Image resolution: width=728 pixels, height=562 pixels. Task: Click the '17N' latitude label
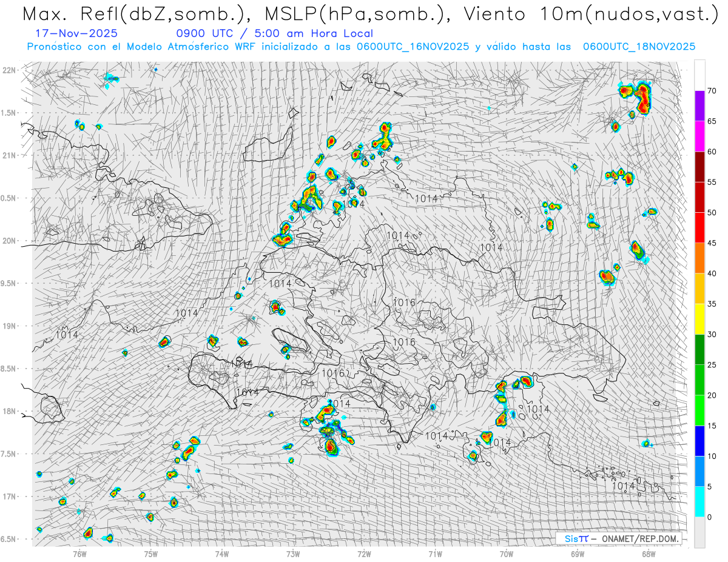(9, 497)
